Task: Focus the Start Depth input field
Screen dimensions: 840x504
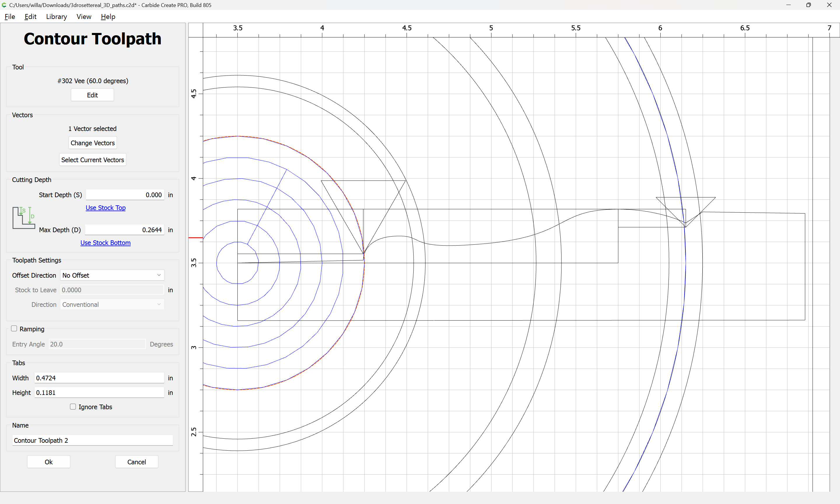Action: click(125, 195)
